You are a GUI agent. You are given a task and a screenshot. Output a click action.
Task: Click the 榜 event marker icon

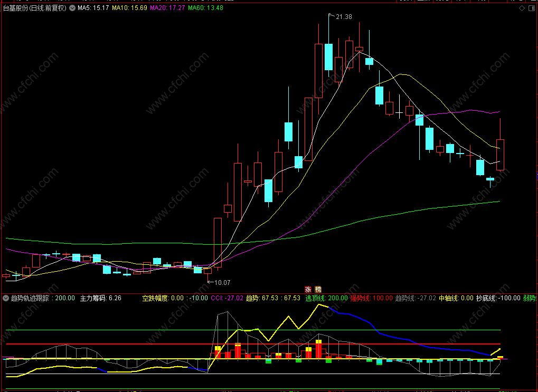[x=318, y=290]
